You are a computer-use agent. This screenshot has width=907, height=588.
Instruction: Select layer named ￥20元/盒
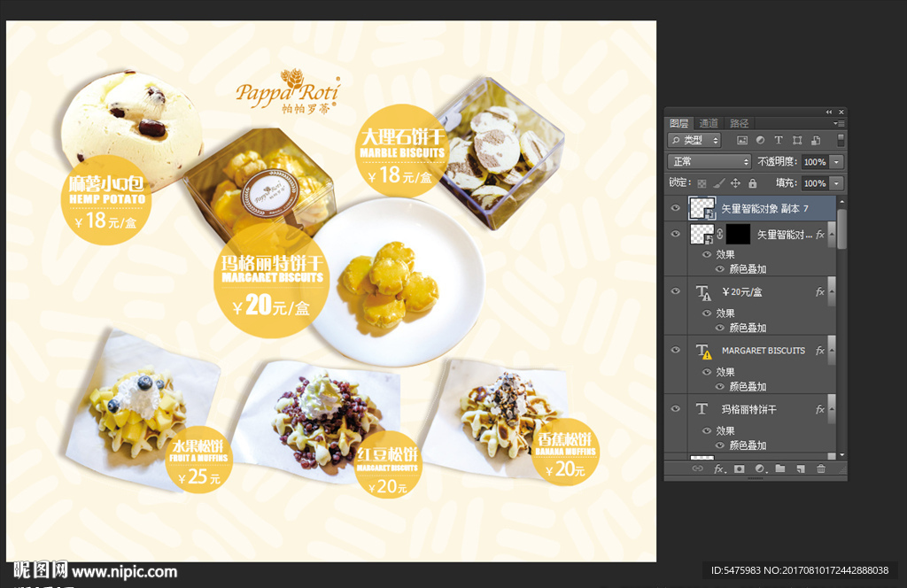[741, 292]
